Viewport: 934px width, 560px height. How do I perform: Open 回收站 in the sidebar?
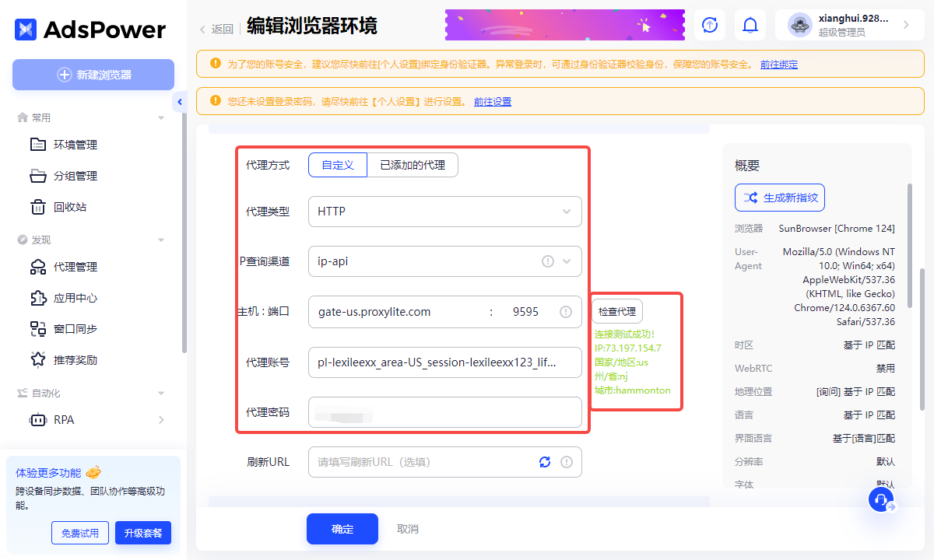coord(70,207)
